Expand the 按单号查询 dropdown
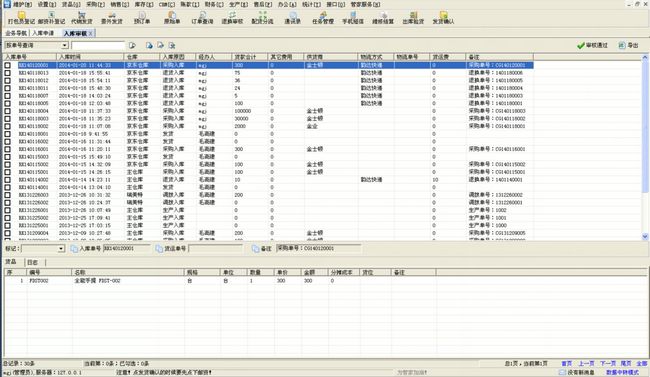This screenshot has height=377, width=650. [65, 45]
